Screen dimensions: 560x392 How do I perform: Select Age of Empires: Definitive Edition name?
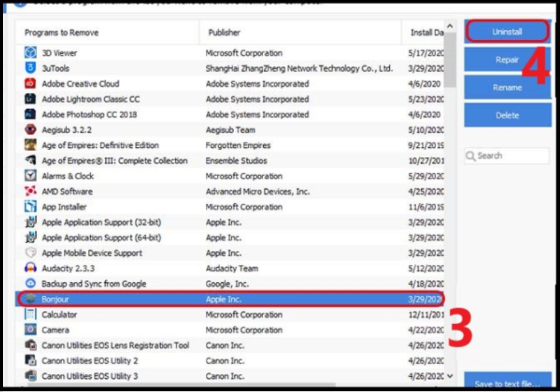[x=100, y=145]
